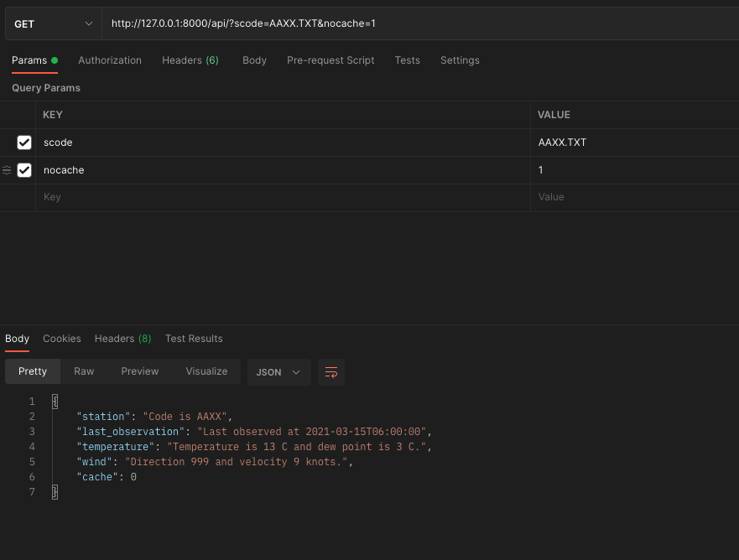Click the green status dot on Params tab
This screenshot has width=739, height=560.
[x=54, y=60]
